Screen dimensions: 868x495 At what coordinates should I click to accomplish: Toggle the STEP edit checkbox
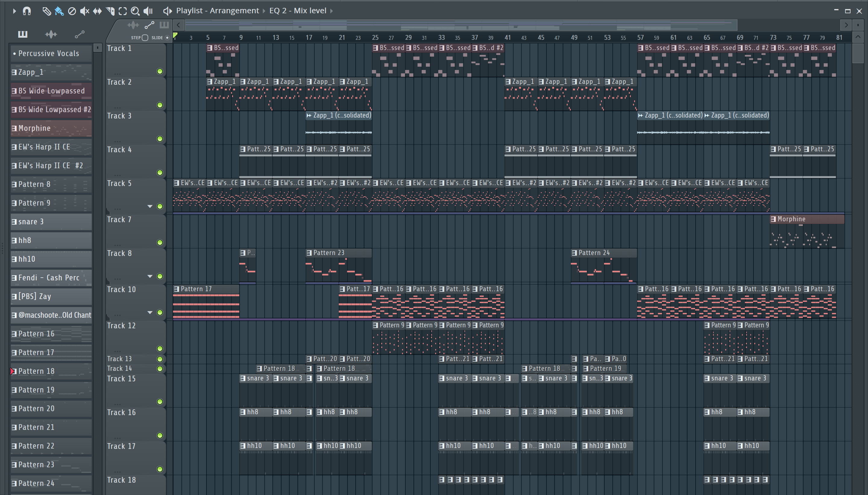pos(145,38)
